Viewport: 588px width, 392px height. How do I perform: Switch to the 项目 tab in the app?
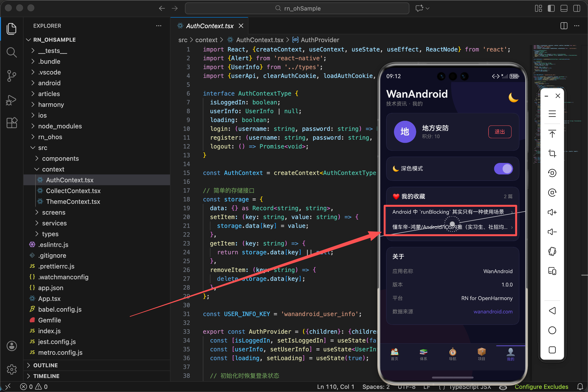click(x=481, y=354)
